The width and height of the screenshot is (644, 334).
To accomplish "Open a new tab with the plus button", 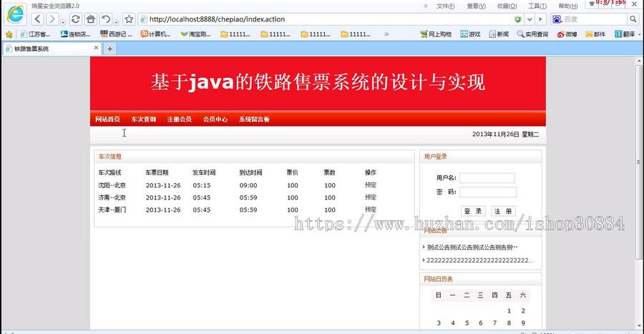I will 109,49.
